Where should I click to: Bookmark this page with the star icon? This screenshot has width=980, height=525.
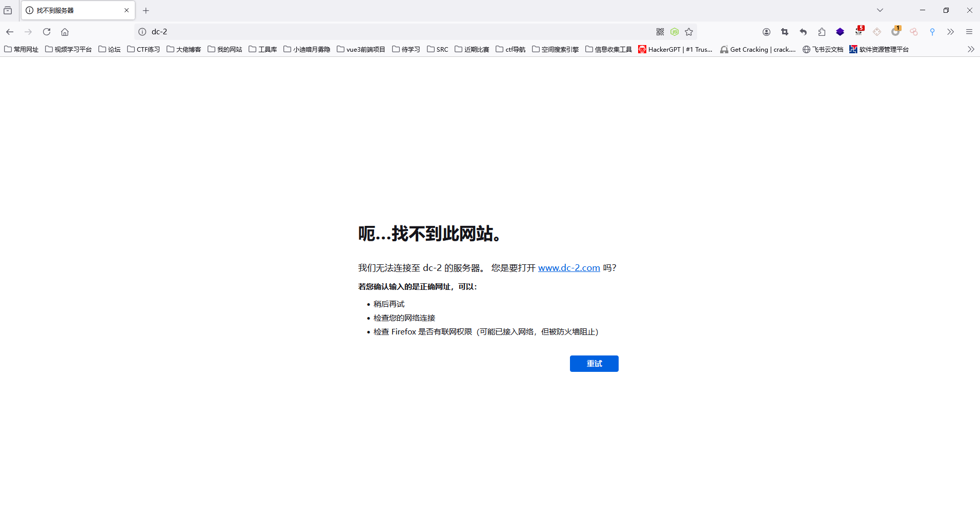tap(689, 32)
